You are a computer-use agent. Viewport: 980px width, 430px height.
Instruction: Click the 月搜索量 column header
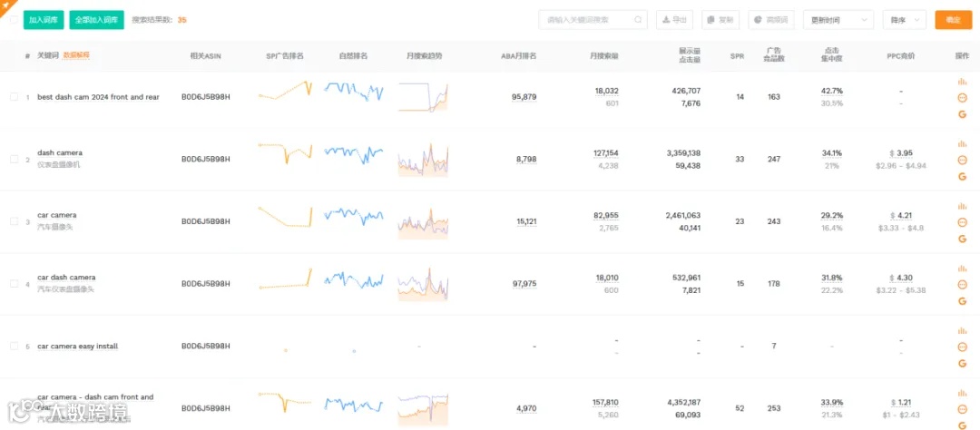pos(604,55)
